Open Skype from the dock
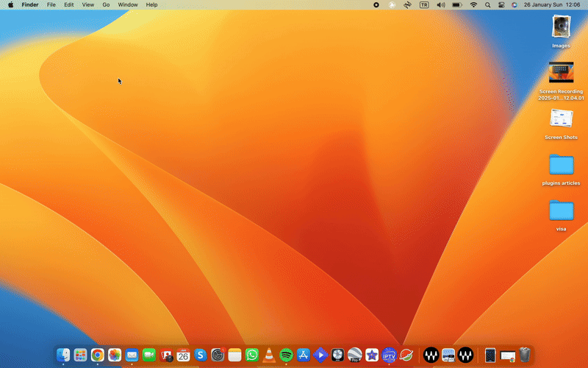 pyautogui.click(x=200, y=355)
